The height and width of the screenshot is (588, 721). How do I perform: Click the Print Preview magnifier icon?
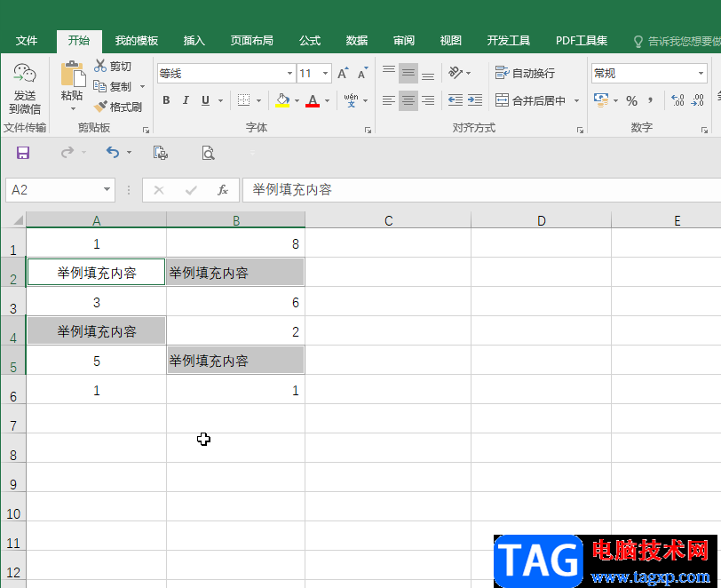click(x=208, y=153)
